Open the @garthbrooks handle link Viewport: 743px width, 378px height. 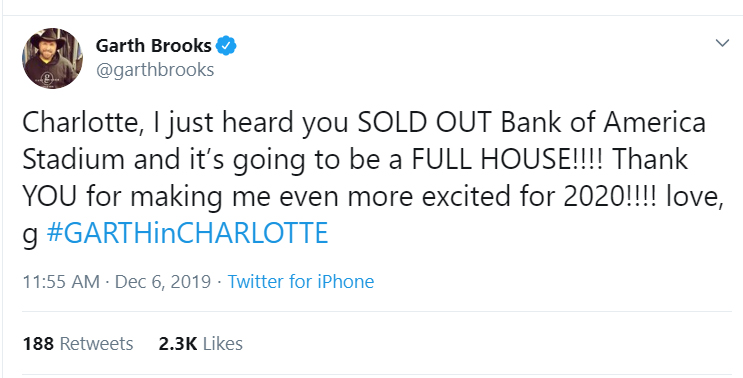[x=155, y=70]
